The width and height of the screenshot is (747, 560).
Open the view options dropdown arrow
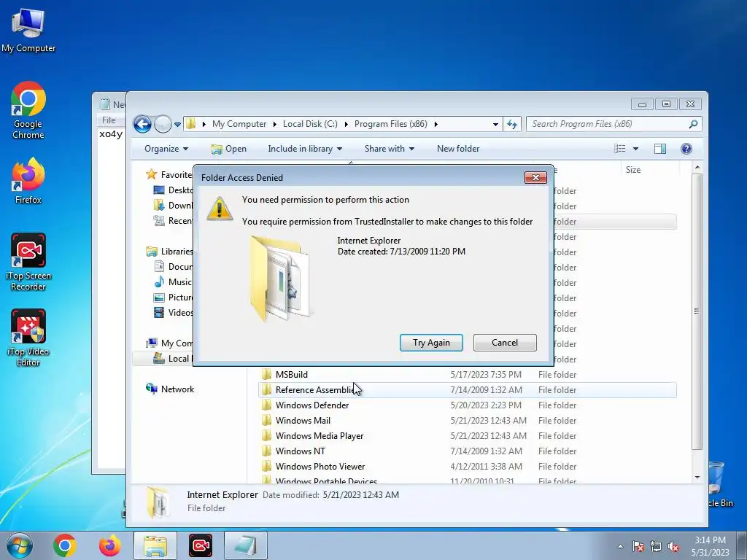coord(635,149)
